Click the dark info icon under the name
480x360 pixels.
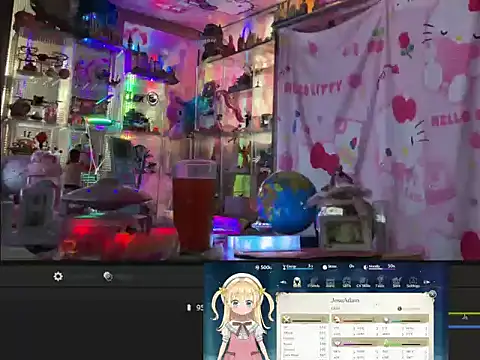tap(399, 309)
